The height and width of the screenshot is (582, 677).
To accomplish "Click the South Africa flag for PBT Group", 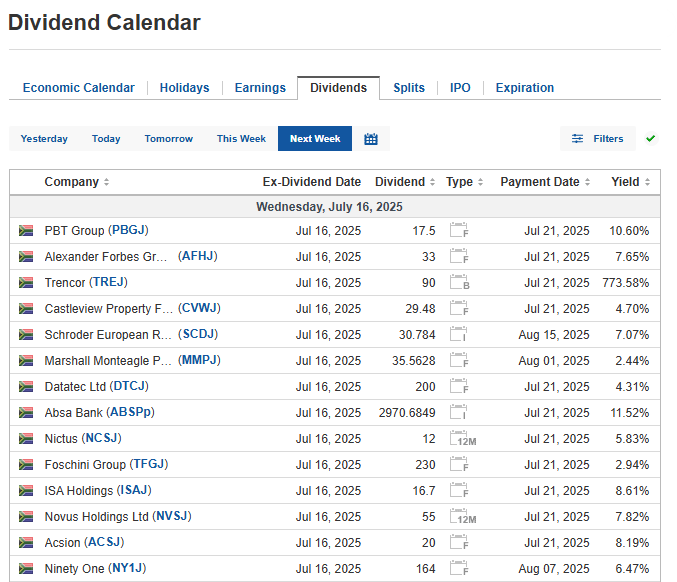I will [x=26, y=231].
